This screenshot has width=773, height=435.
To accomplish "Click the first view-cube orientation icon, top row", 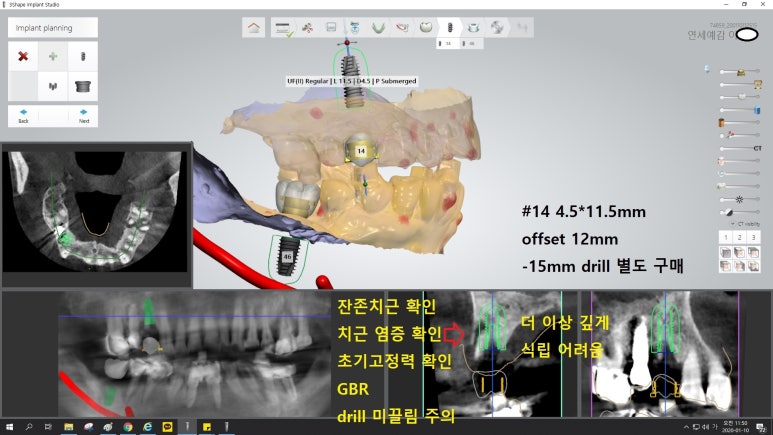I will tap(726, 253).
